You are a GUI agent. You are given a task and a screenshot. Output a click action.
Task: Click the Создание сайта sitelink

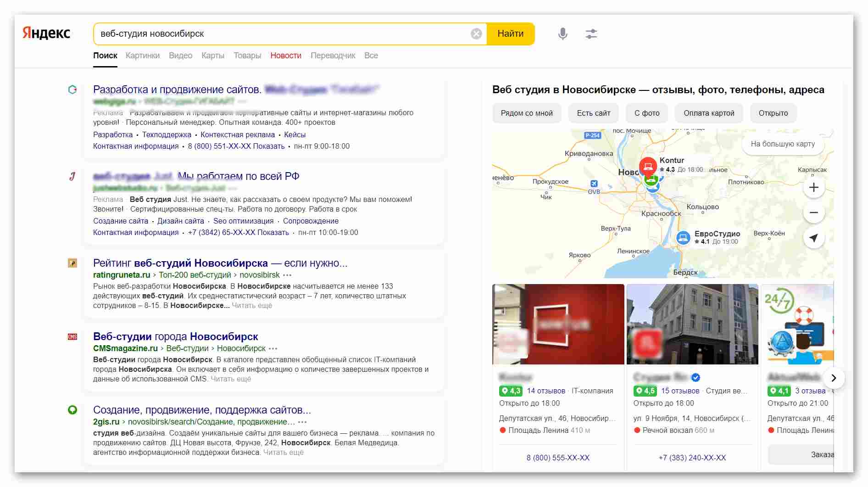pos(121,221)
